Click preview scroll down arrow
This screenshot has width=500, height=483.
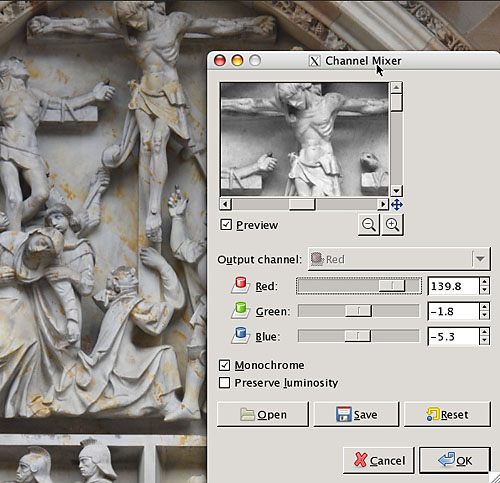click(x=396, y=191)
